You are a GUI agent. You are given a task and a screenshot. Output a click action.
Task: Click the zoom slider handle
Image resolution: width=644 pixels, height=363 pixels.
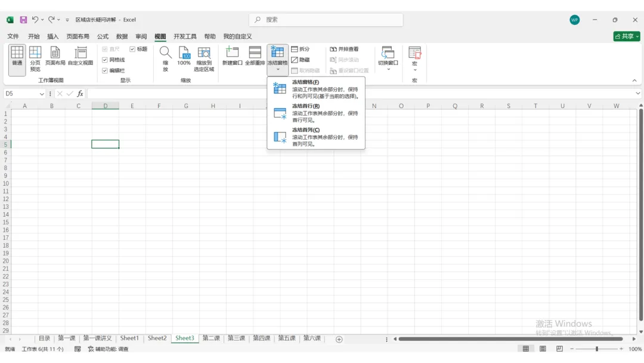point(597,349)
